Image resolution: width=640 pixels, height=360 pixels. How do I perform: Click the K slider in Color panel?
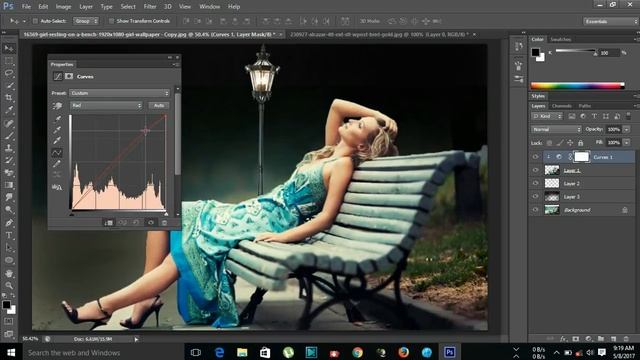576,51
